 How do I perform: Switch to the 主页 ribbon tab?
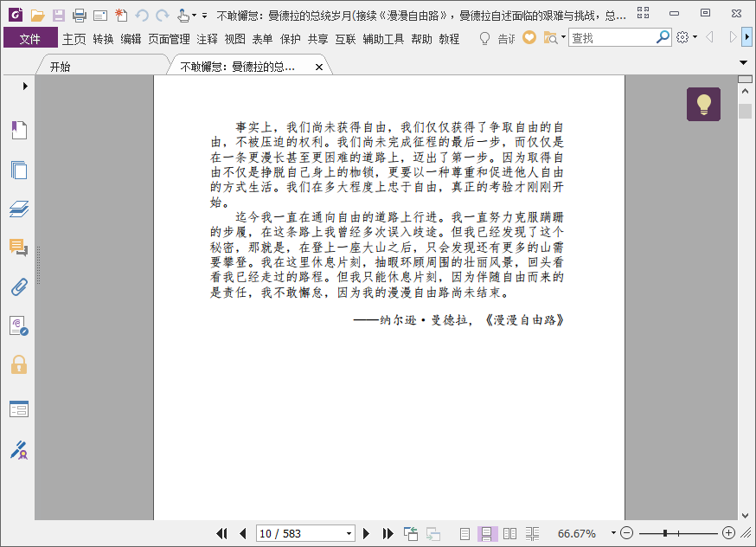pos(74,39)
